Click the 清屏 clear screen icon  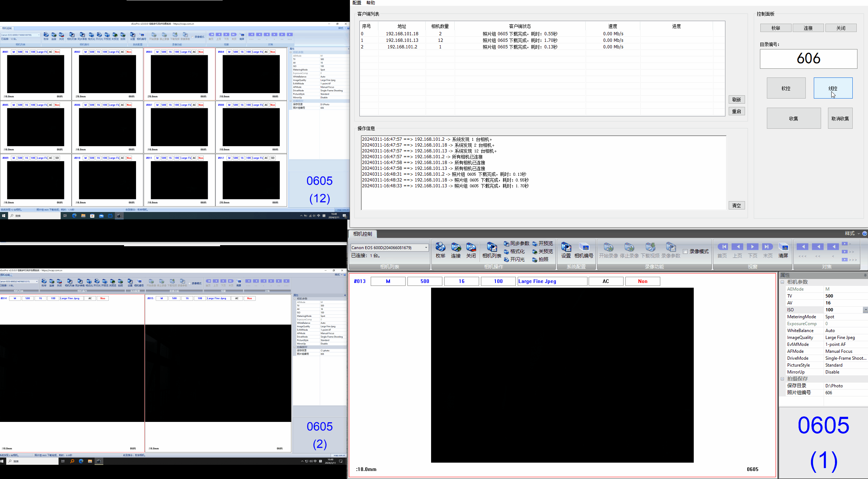coord(783,248)
